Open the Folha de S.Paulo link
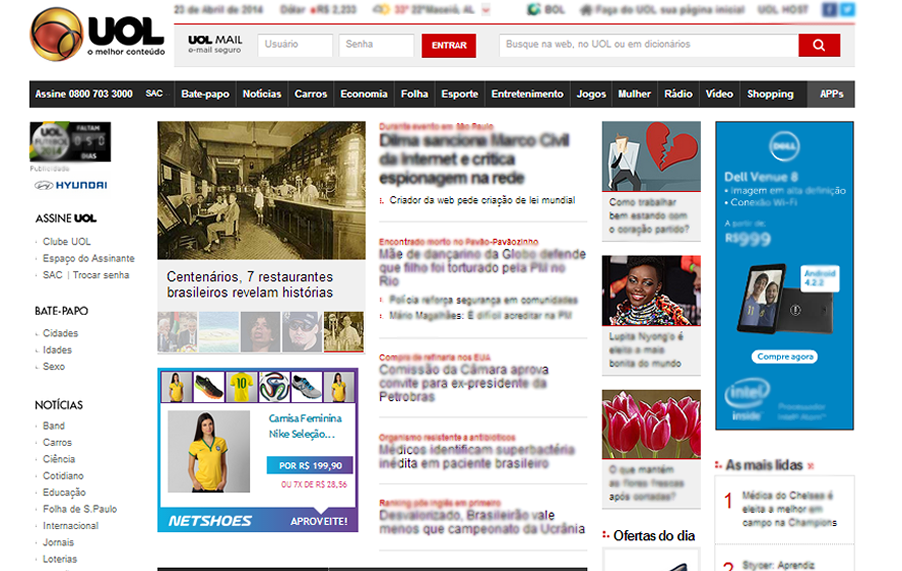This screenshot has height=571, width=902. pyautogui.click(x=80, y=509)
